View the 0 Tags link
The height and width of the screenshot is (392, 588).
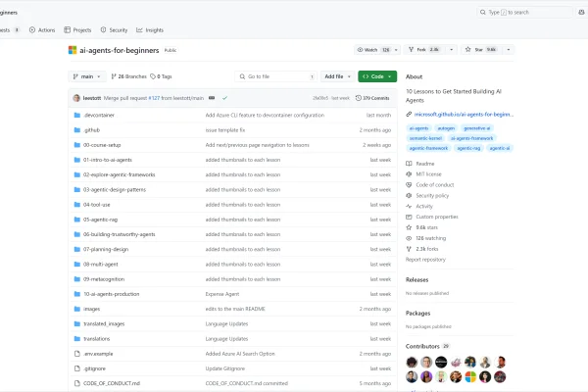pos(161,76)
